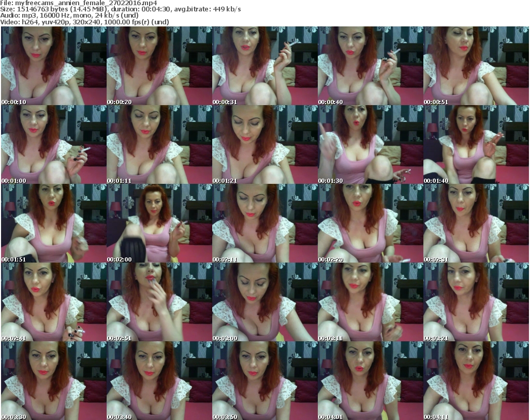The height and width of the screenshot is (420, 530).
Task: Select the 00:03:40 frame
Action: pos(159,381)
